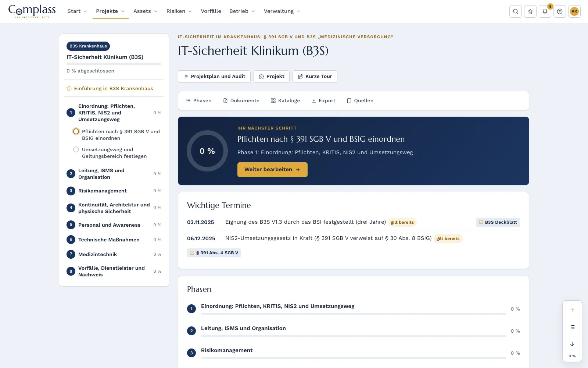Expand the Assets menu dropdown
This screenshot has width=588, height=368.
click(146, 11)
